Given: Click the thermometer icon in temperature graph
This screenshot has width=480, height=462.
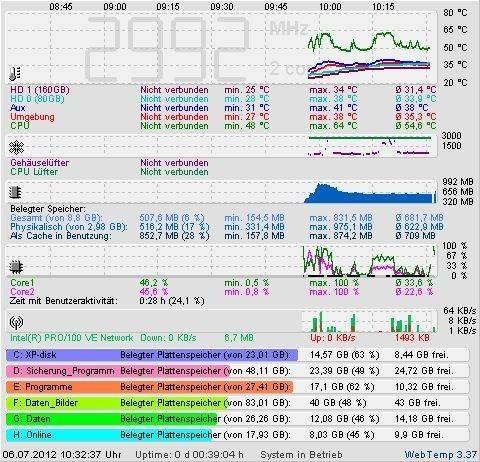Looking at the screenshot, I should [14, 74].
